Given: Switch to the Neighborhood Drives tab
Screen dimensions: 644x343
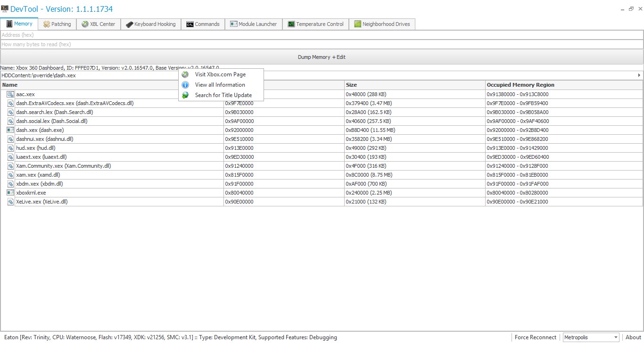Looking at the screenshot, I should 382,24.
